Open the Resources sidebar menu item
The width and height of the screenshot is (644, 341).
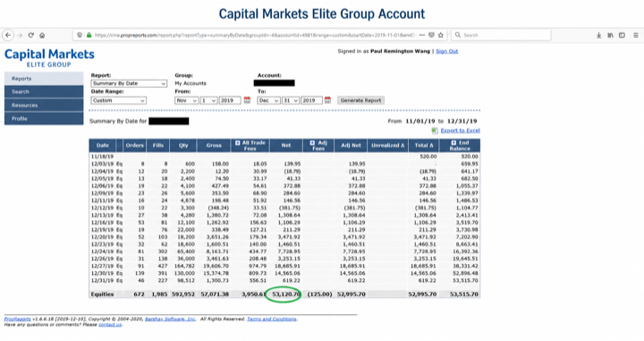[x=44, y=106]
